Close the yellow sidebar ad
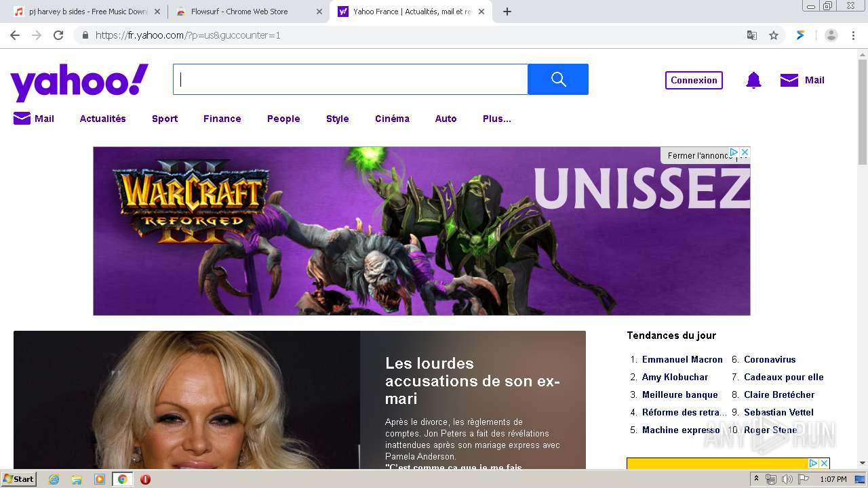This screenshot has height=488, width=868. pyautogui.click(x=824, y=463)
